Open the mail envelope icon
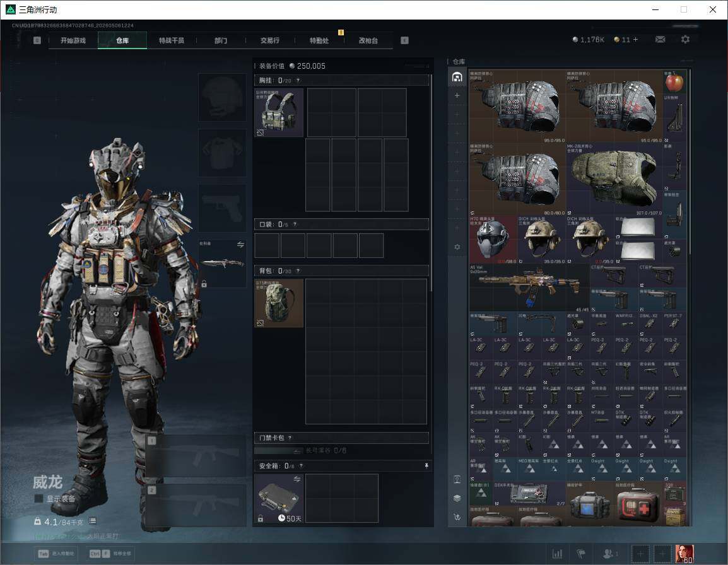Screen dimensions: 728x565 [x=660, y=40]
